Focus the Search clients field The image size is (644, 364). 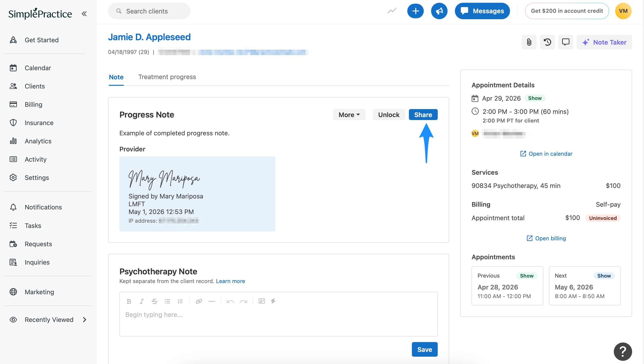click(149, 11)
